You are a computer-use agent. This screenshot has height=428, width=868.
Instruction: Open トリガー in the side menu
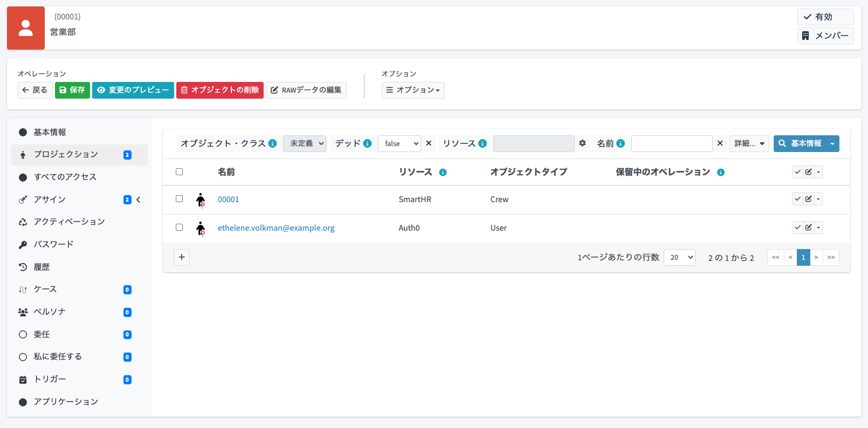(x=79, y=379)
